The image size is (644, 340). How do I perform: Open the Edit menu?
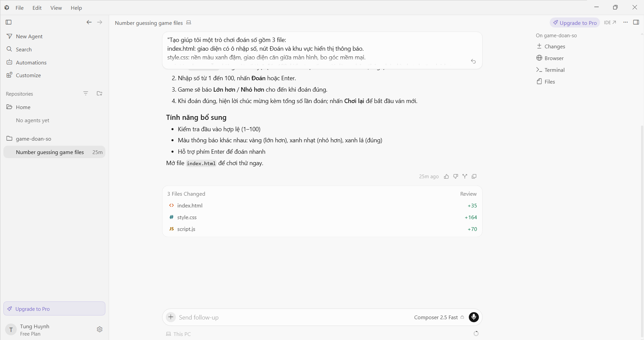[x=37, y=8]
